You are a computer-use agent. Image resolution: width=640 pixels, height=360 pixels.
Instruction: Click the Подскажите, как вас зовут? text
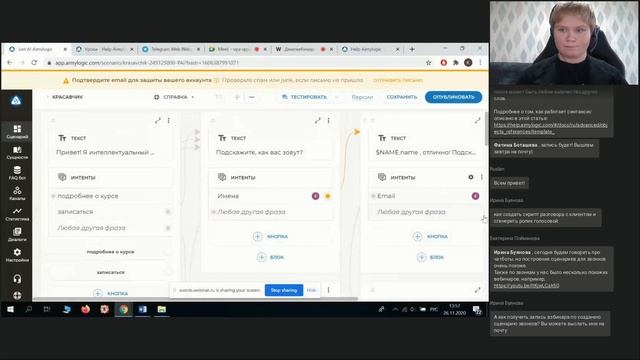(x=259, y=152)
